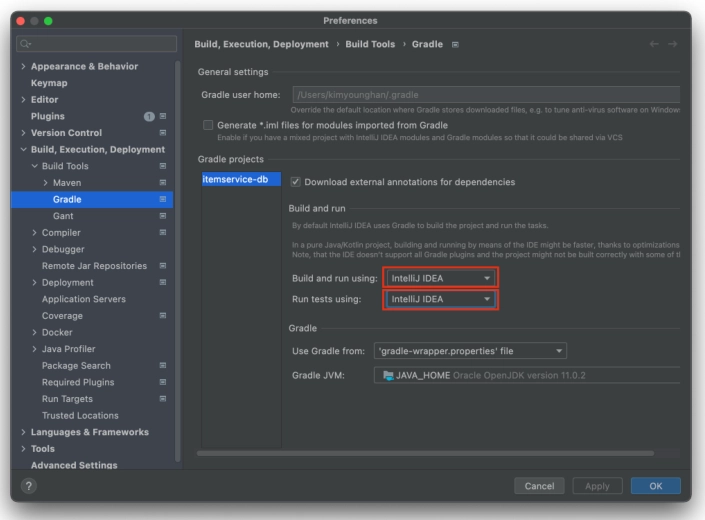This screenshot has width=705, height=520.
Task: Click the JAVA_HOME folder icon in Gradle JVM
Action: pos(388,375)
